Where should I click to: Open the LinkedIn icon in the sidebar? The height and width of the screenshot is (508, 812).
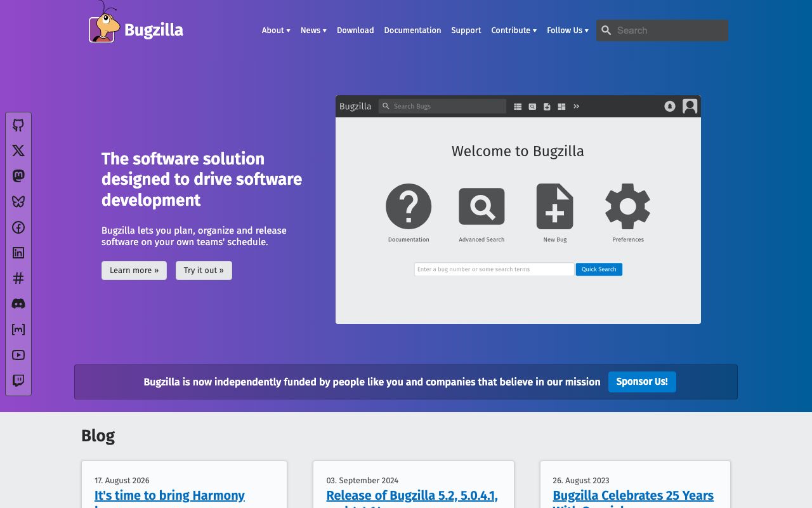coord(18,253)
